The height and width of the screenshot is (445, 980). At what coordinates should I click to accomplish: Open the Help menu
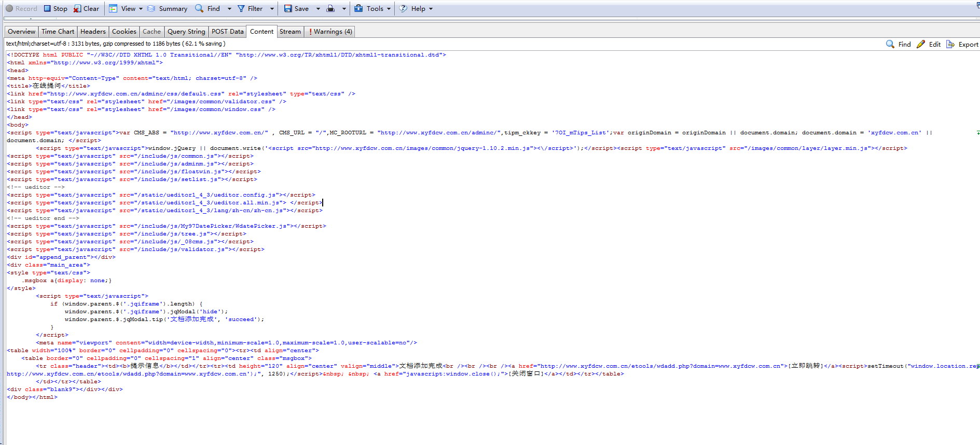pos(416,9)
